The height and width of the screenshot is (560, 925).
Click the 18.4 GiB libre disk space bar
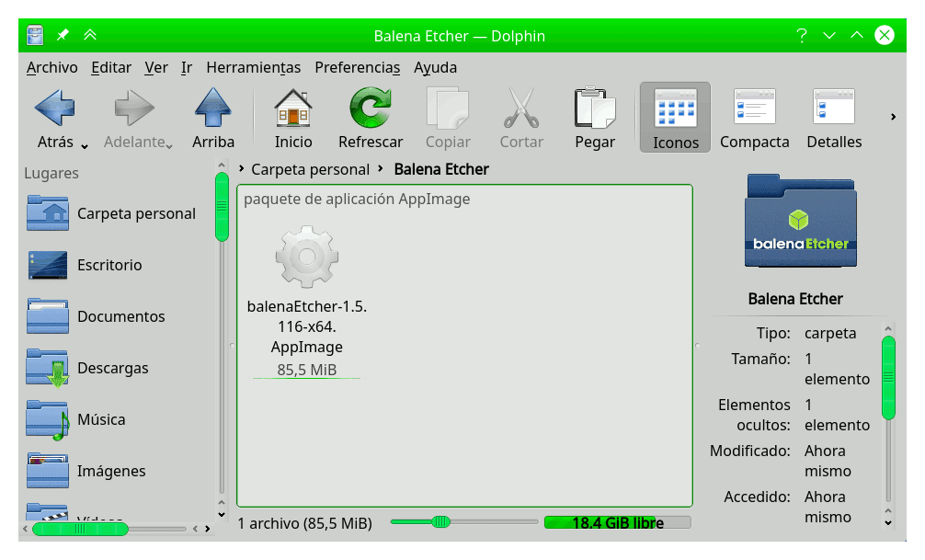click(619, 522)
